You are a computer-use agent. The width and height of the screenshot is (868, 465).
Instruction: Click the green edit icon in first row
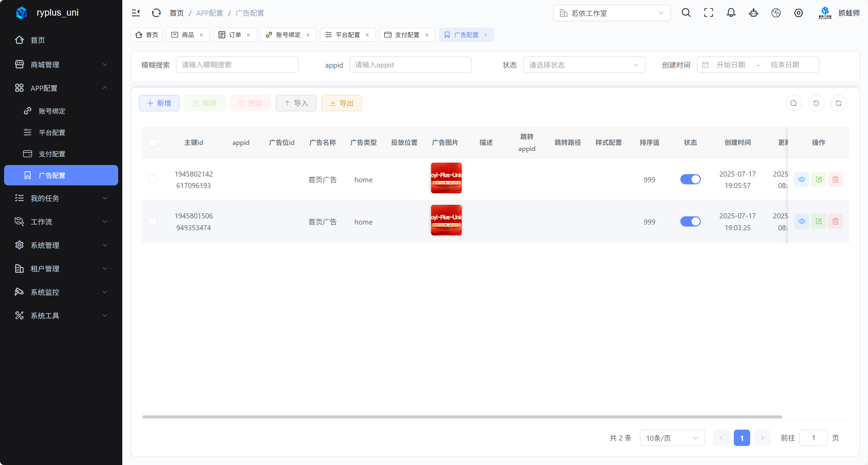(819, 179)
